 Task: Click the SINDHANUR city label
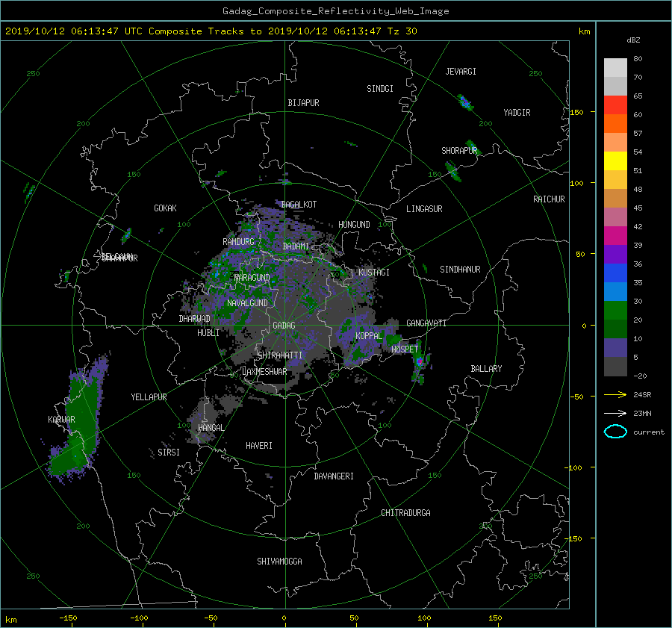(460, 270)
